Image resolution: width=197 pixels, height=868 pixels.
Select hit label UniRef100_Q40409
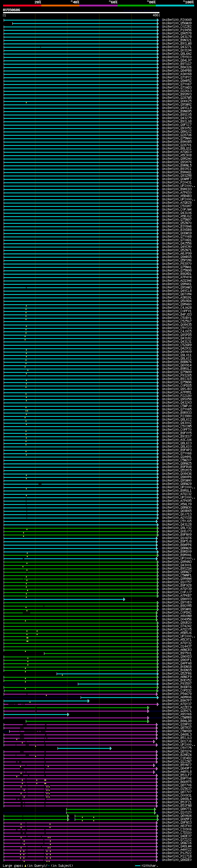(x=177, y=352)
